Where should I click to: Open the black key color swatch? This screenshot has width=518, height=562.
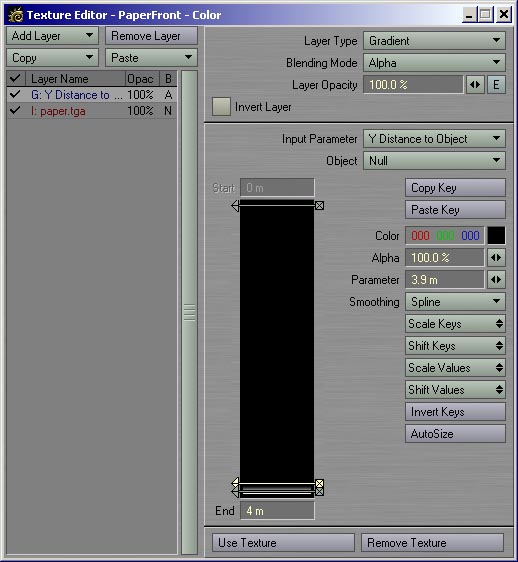(x=496, y=235)
